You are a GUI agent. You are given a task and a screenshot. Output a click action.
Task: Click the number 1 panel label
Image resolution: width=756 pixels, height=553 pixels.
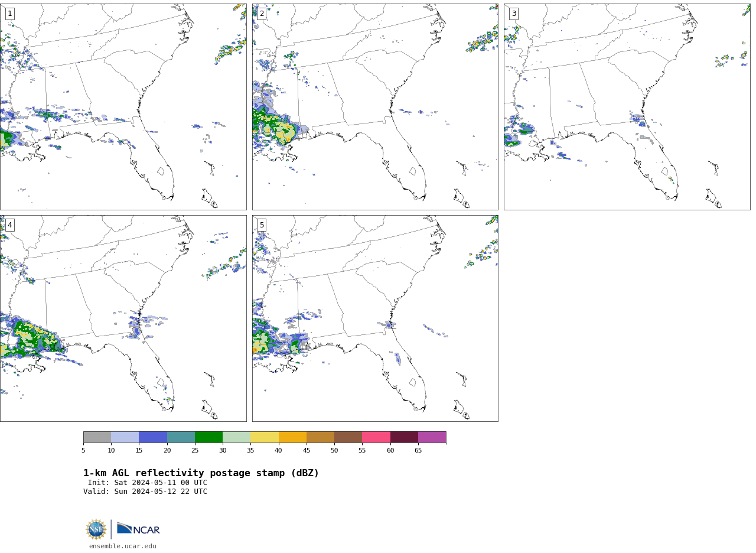9,14
